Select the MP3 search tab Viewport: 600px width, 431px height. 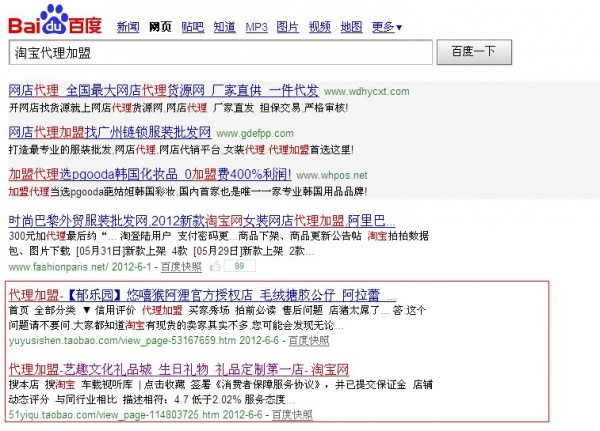257,24
